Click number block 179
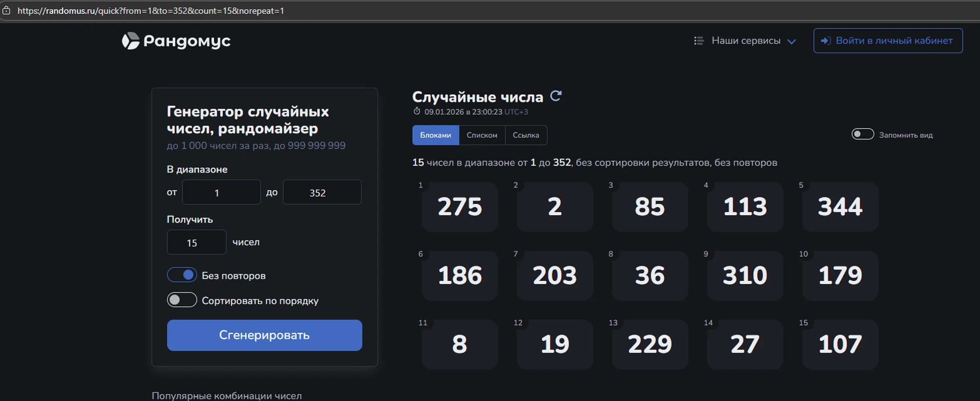This screenshot has height=401, width=980. [840, 276]
